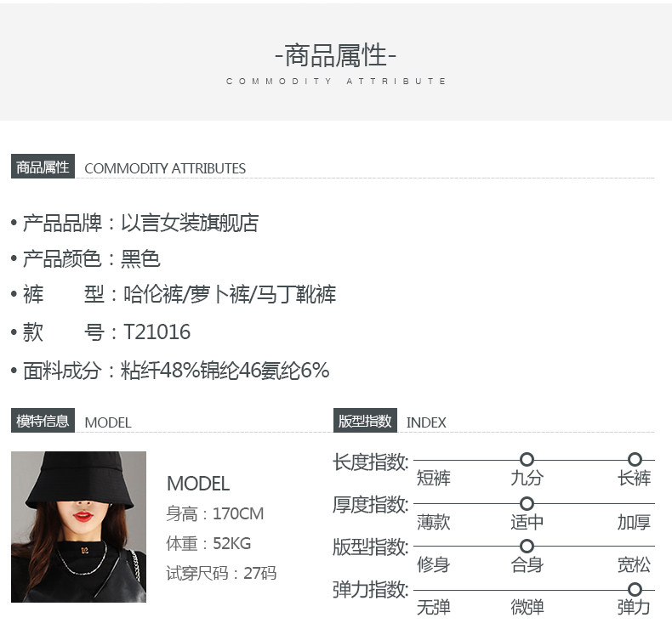Click the model photo thumbnail

pyautogui.click(x=78, y=526)
